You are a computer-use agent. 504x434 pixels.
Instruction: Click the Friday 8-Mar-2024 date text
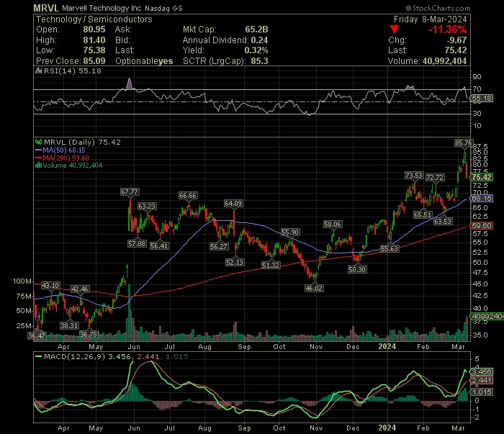tap(430, 19)
